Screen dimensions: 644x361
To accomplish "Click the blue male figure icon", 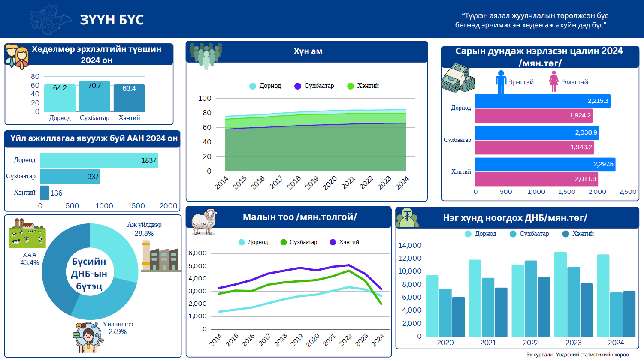I will click(x=501, y=82).
